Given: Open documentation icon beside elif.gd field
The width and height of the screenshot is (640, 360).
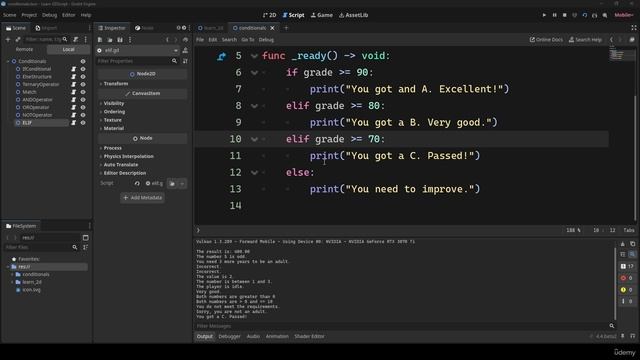Looking at the screenshot, I should (185, 50).
